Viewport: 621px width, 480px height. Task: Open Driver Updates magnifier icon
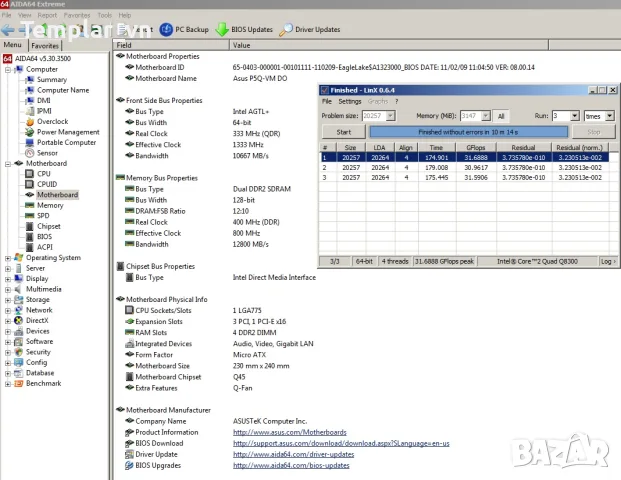(x=286, y=29)
